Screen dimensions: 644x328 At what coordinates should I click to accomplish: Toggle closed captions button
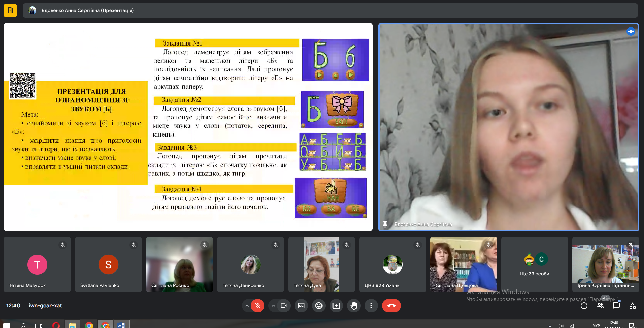pos(301,306)
